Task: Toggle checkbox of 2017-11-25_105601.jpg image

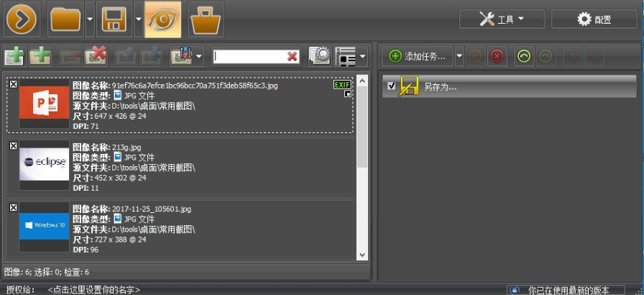Action: pyautogui.click(x=13, y=207)
